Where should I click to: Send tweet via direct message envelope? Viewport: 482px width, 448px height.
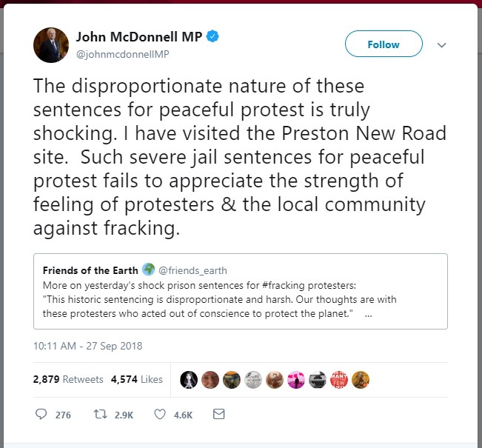pos(218,415)
